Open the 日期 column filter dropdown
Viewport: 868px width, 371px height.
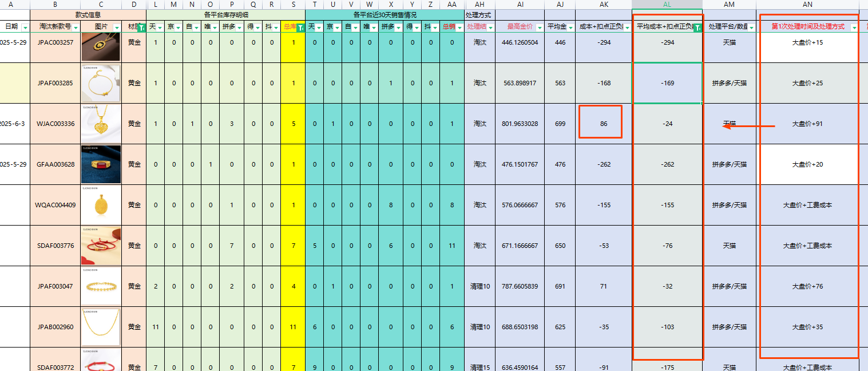[x=25, y=27]
